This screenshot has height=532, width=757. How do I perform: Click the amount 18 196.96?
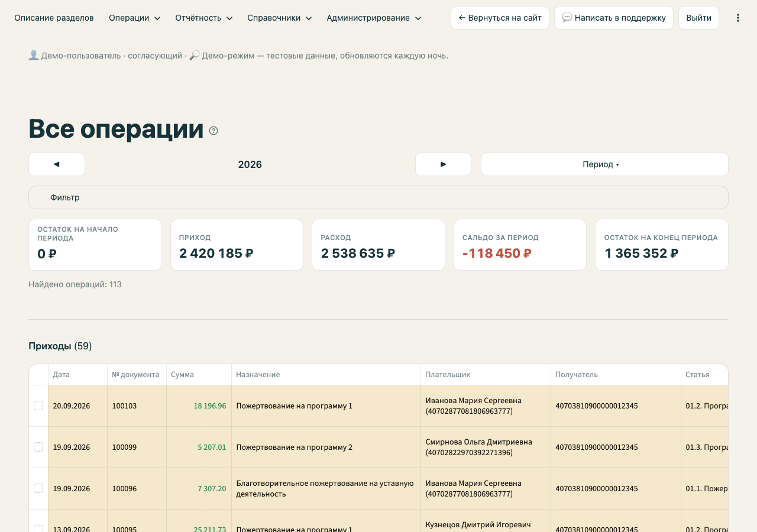[210, 406]
